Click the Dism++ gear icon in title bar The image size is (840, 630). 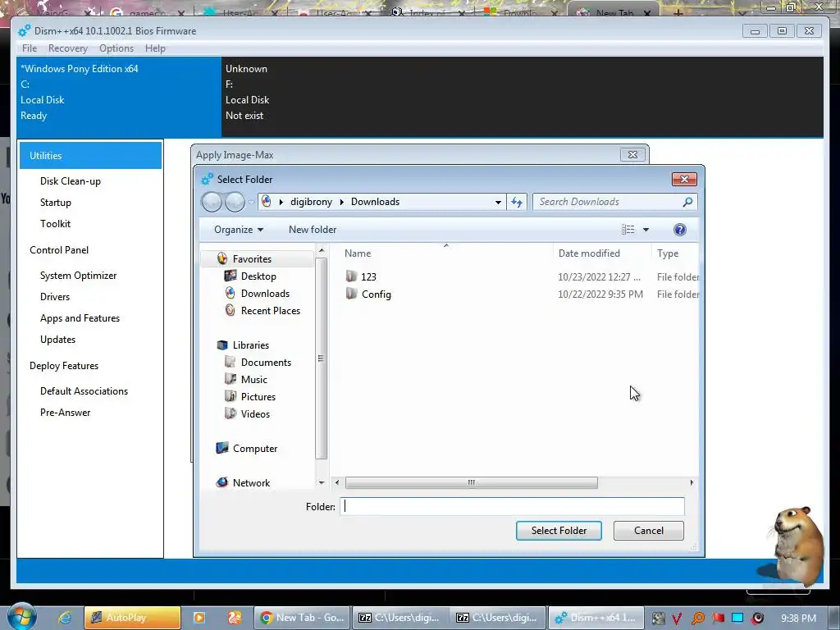tap(24, 31)
